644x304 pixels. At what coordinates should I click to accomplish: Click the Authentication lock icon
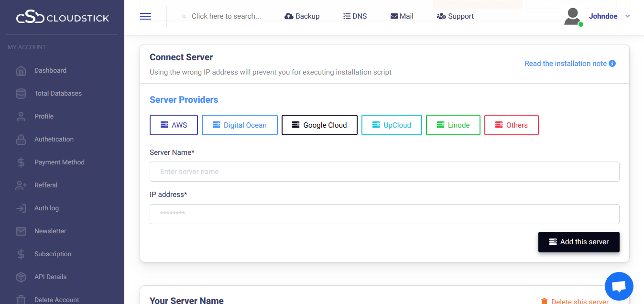point(21,140)
